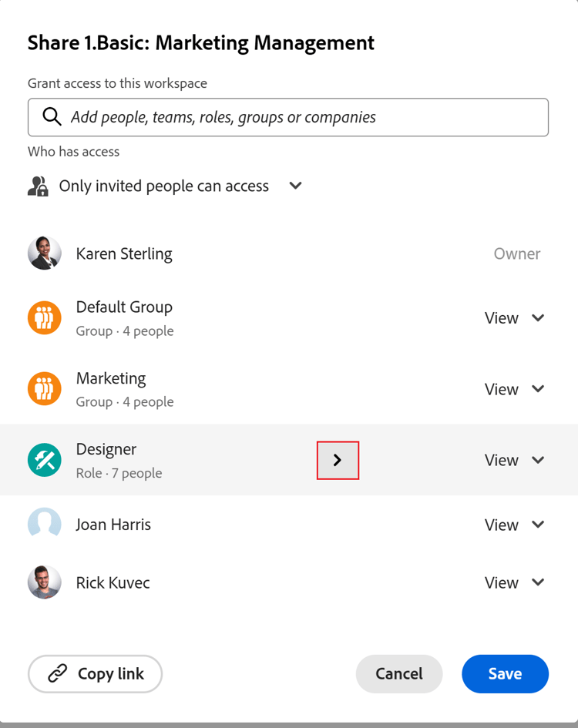
Task: Click Karen Sterling's avatar photo
Action: point(45,253)
